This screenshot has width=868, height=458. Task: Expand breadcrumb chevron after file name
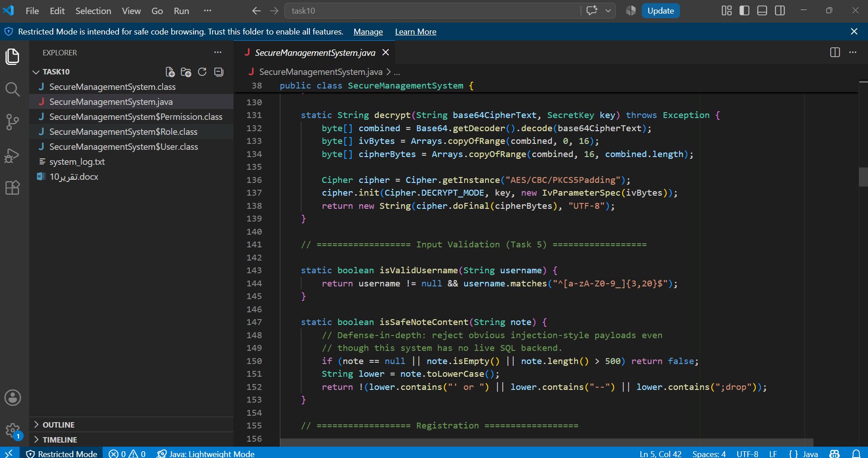coord(388,72)
